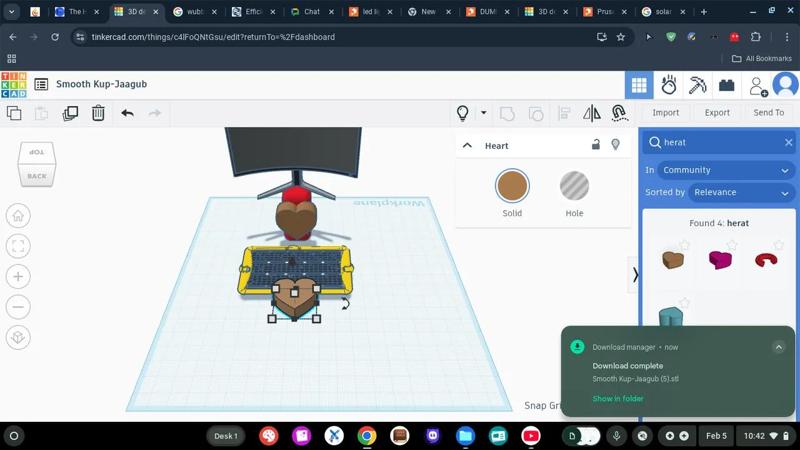Image resolution: width=800 pixels, height=450 pixels.
Task: Click the Copy tool icon
Action: [x=14, y=113]
